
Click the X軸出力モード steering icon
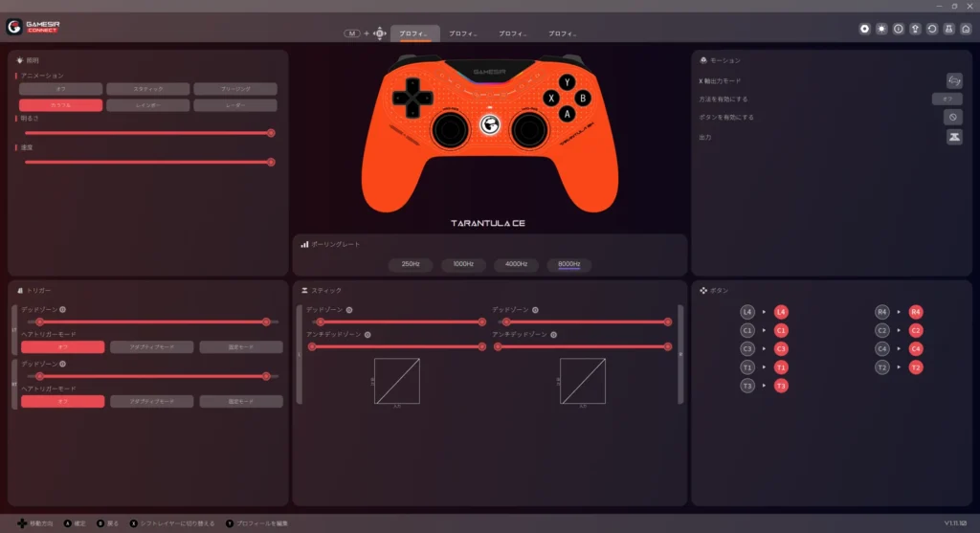pyautogui.click(x=954, y=80)
